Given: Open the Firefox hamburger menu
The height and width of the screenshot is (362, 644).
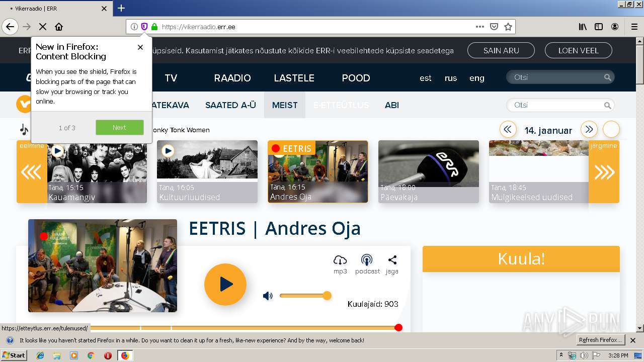Looking at the screenshot, I should (634, 27).
